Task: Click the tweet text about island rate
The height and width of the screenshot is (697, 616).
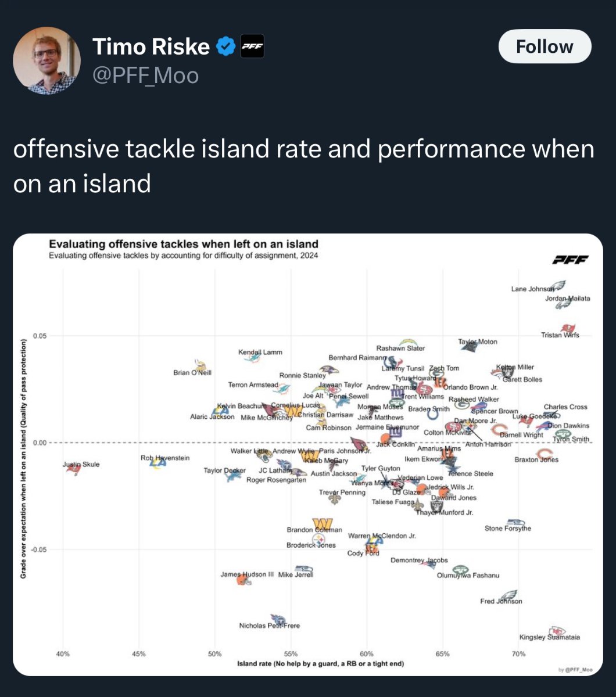Action: (303, 166)
